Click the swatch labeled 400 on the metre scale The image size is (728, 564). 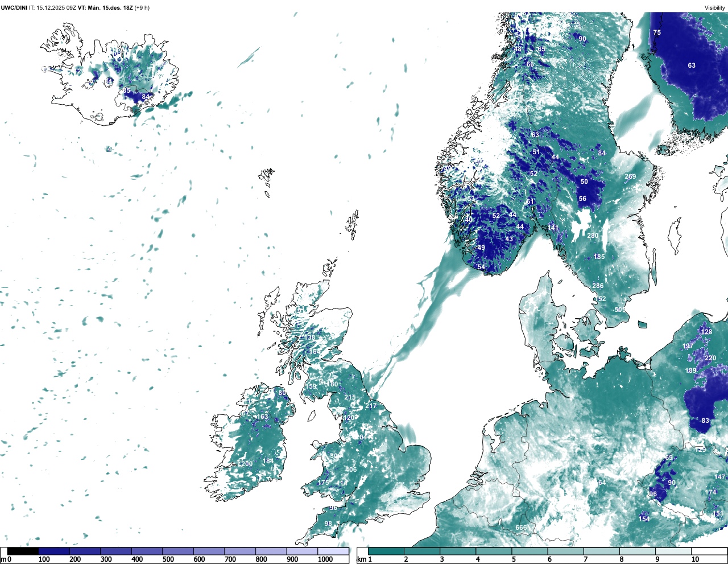pyautogui.click(x=147, y=551)
